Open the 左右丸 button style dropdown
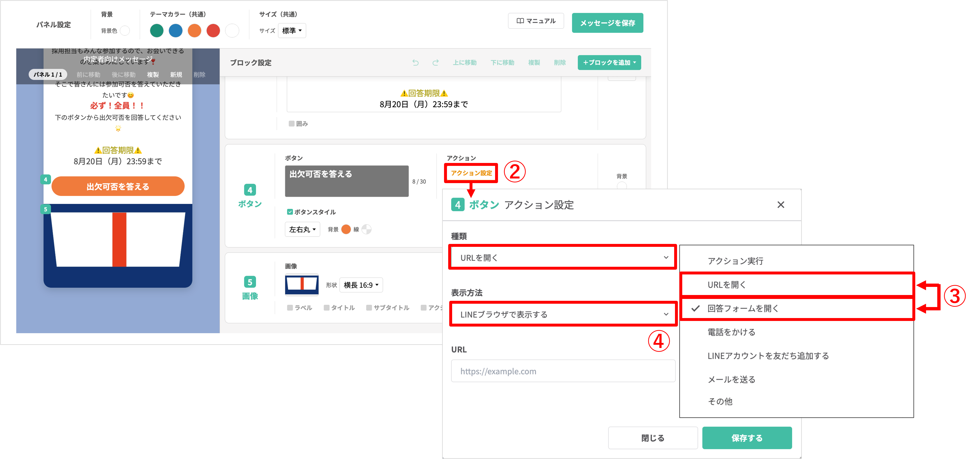The height and width of the screenshot is (459, 980). (302, 229)
